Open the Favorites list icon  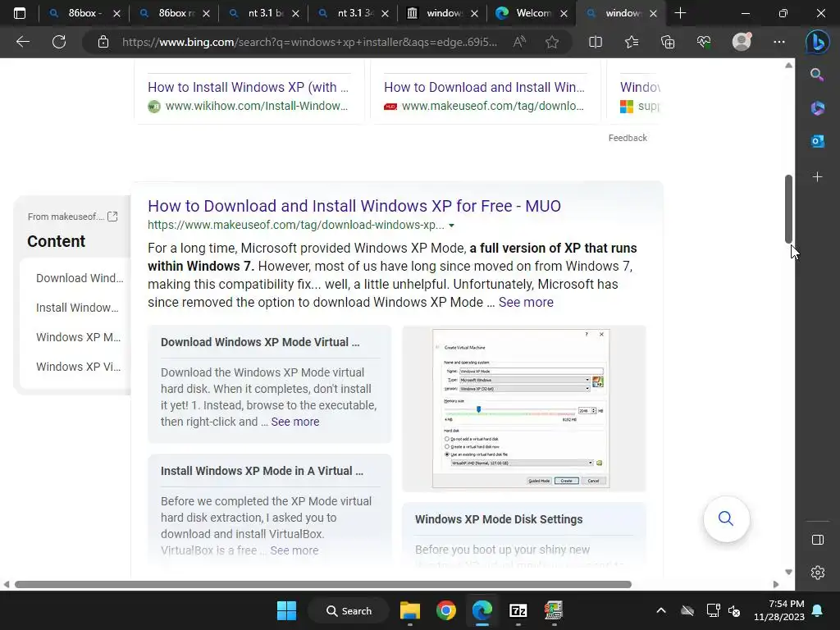click(x=632, y=42)
